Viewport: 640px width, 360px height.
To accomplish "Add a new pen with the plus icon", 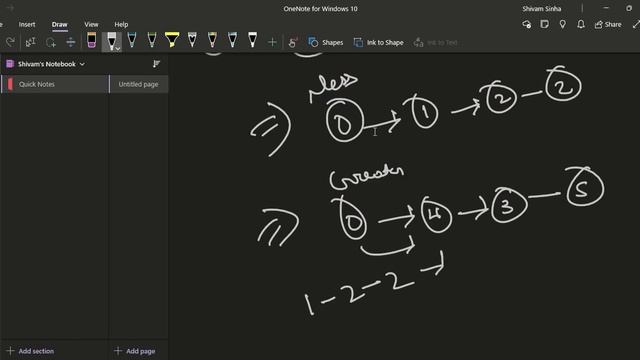I will coord(272,42).
